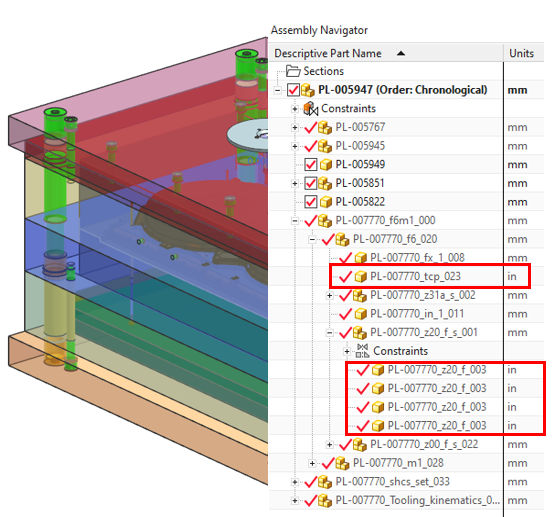Expand the PL-007770_Tooling_kinematics node
Screen dimensions: 555x517
click(295, 501)
